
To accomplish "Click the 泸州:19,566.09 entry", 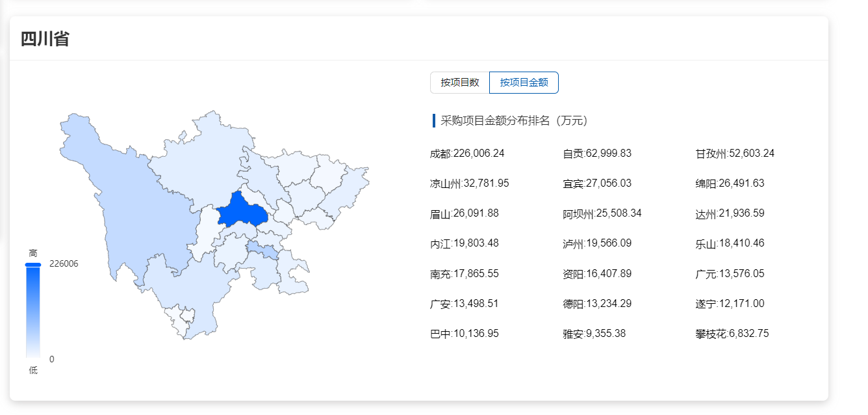I will (597, 244).
